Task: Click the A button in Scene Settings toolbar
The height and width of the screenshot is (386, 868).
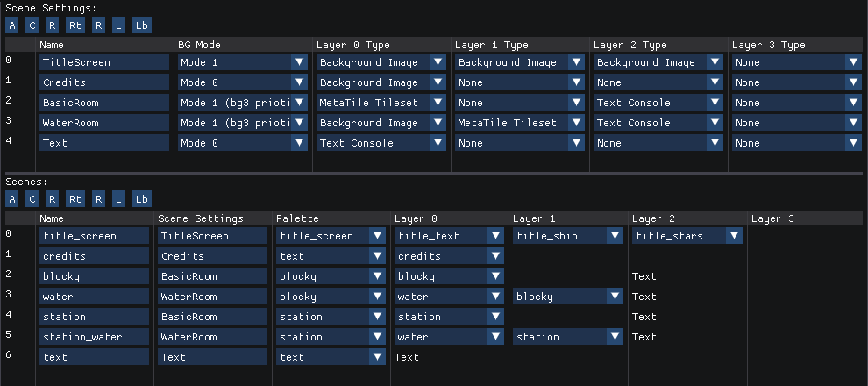Action: 12,25
